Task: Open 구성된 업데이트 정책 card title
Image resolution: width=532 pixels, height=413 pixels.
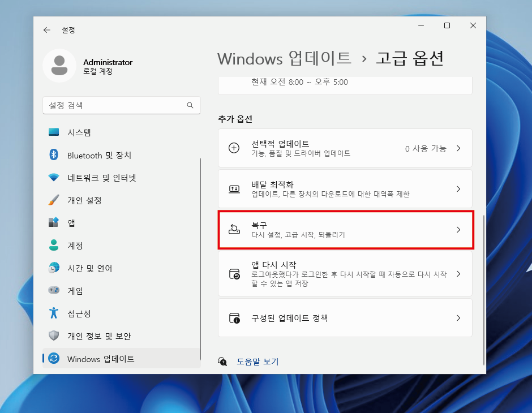Action: 289,318
